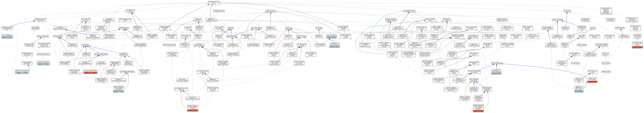
Task: Select the 'heterocycle metabolic process' node
Action: coord(456,28)
